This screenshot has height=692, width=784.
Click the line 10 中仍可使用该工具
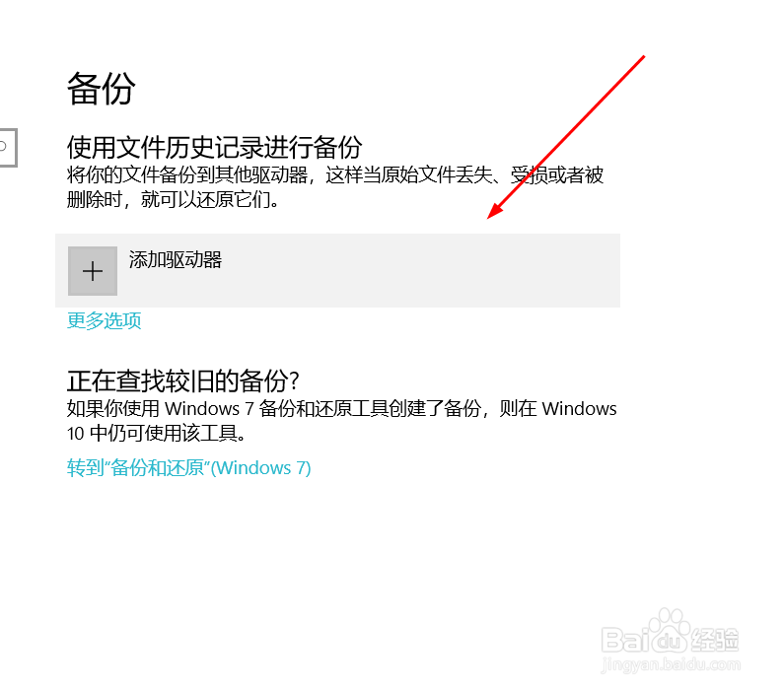pyautogui.click(x=157, y=433)
